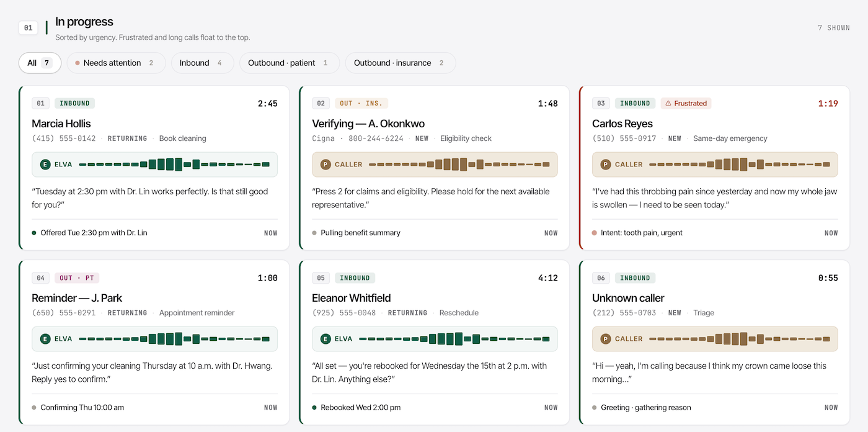This screenshot has height=432, width=868.
Task: Click the Elva avatar icon on the J. Park reminder card
Action: (45, 339)
